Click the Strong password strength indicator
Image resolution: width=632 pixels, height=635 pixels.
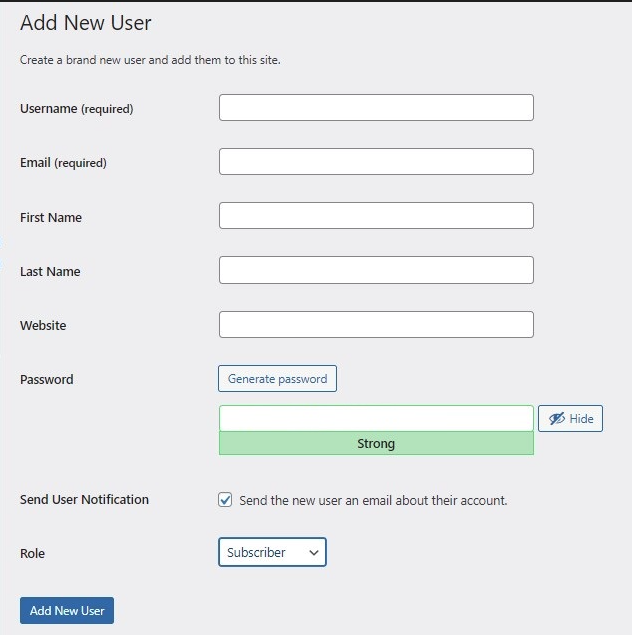[x=376, y=443]
